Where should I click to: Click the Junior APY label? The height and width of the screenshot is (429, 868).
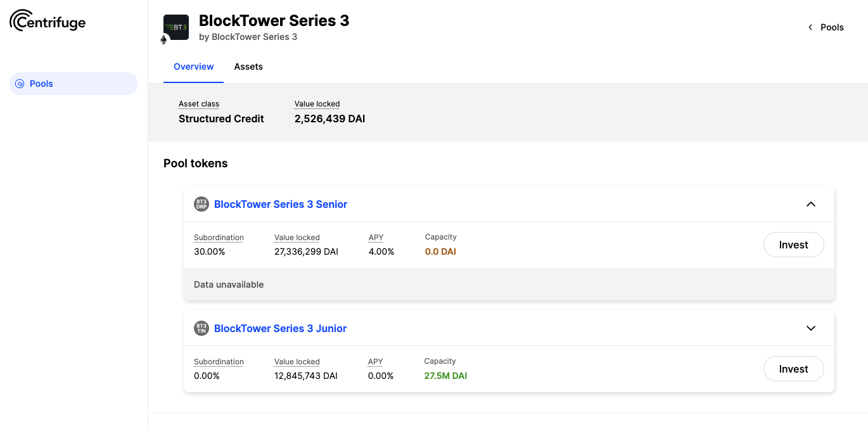[x=375, y=362]
